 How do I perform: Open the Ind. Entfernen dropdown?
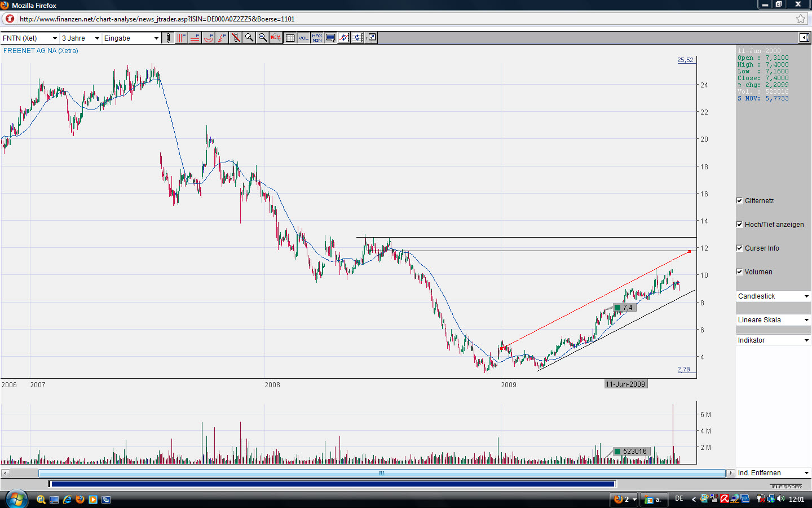coord(773,472)
